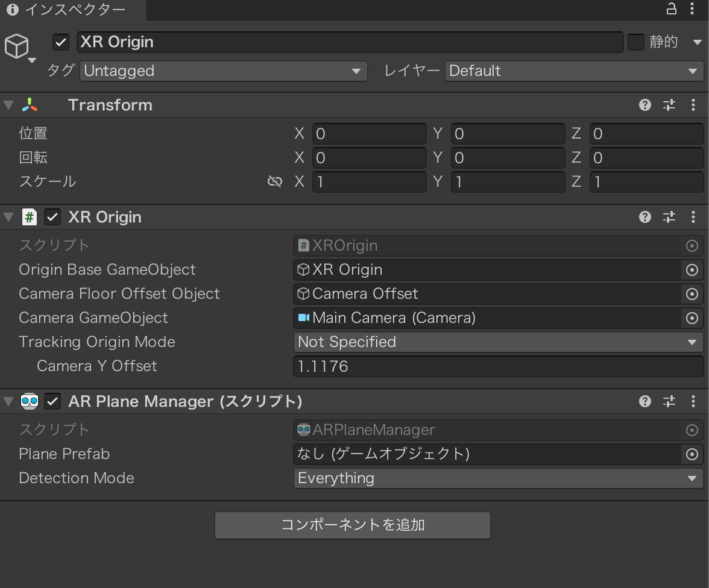The width and height of the screenshot is (709, 588).
Task: Pick object for Origin Base GameObject
Action: coord(692,270)
